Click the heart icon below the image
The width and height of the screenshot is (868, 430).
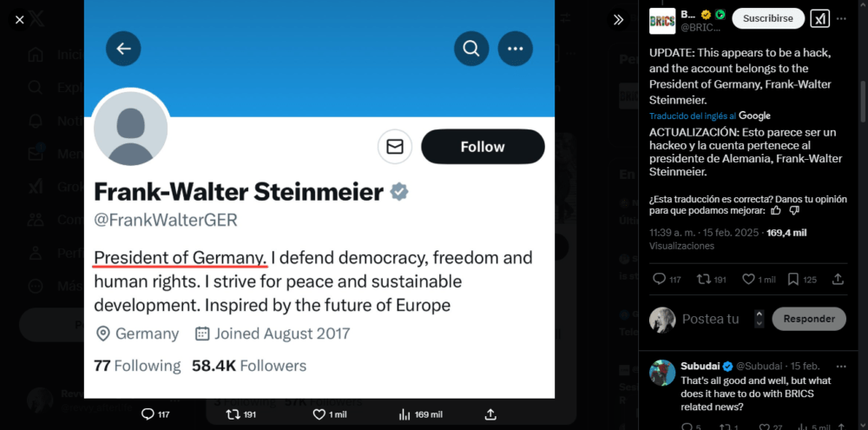[319, 414]
